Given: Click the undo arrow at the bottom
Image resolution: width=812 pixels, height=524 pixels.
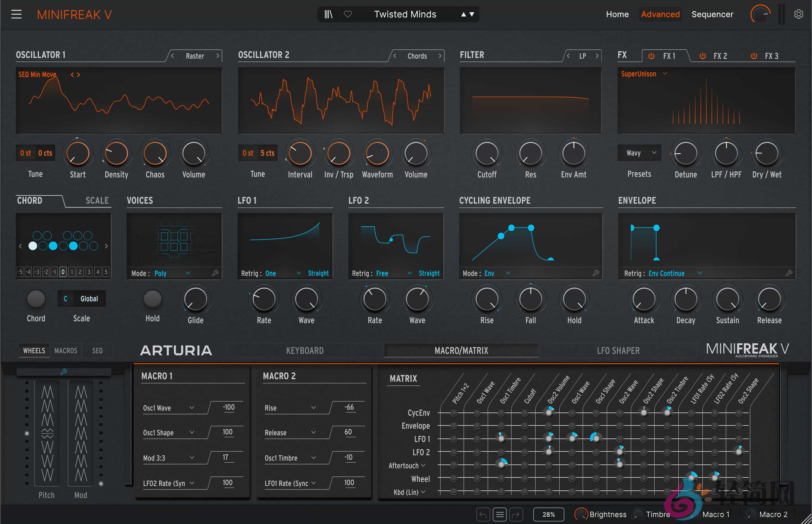Looking at the screenshot, I should (x=483, y=514).
